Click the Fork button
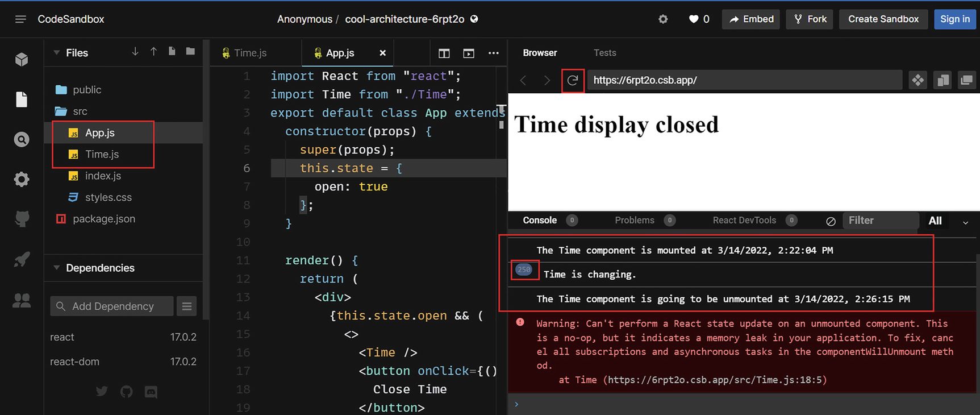The width and height of the screenshot is (980, 415). pos(810,19)
